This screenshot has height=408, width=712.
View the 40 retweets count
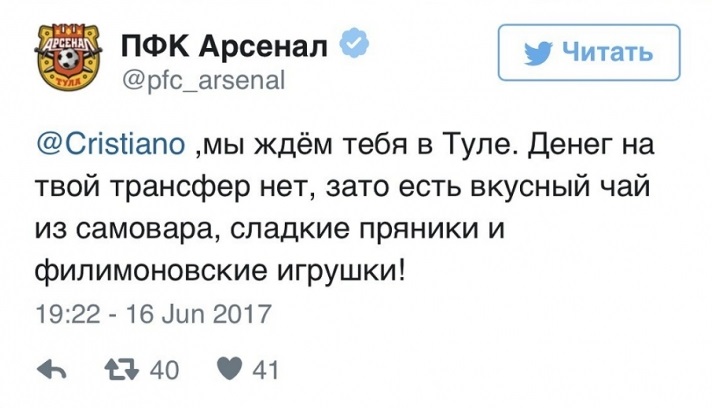164,370
